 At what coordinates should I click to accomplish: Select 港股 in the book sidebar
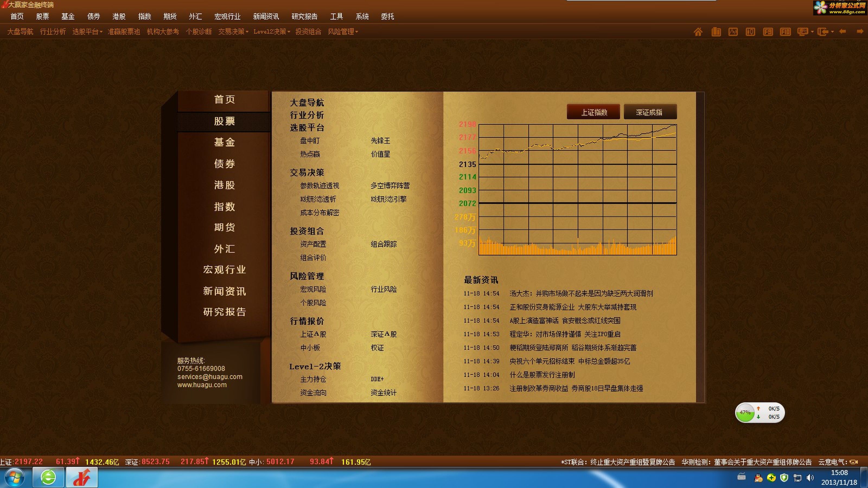[x=224, y=185]
